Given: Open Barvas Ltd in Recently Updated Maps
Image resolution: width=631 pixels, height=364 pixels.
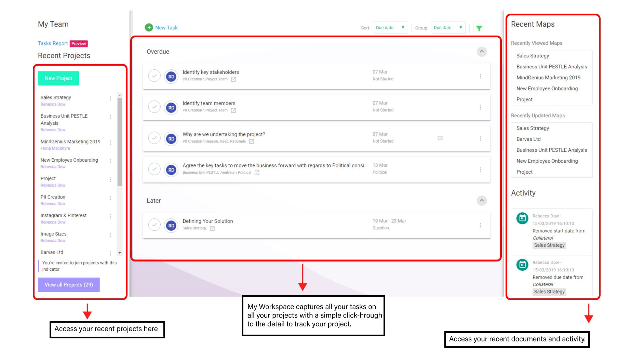Looking at the screenshot, I should point(528,139).
